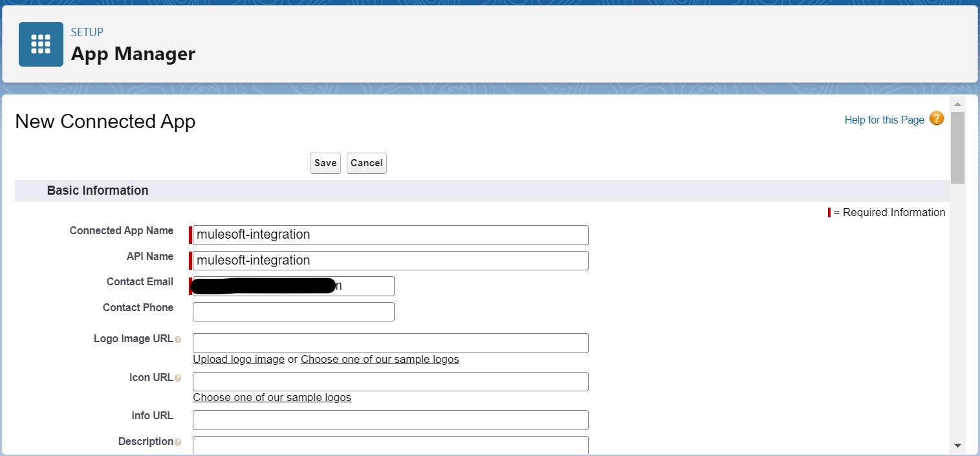The height and width of the screenshot is (456, 980).
Task: Choose sample logos link under Icon URL
Action: point(272,397)
